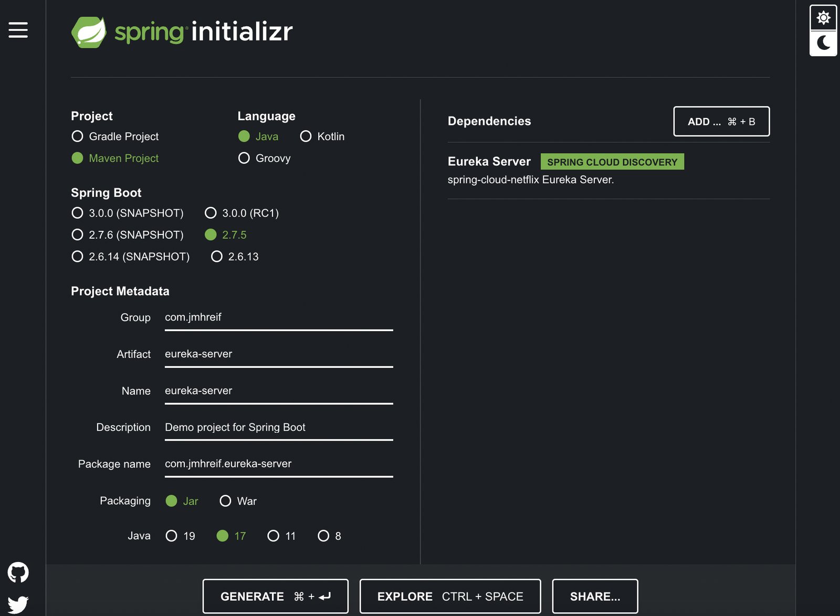Click the SPRING CLOUD DISCOVERY tag
This screenshot has height=616, width=840.
[612, 162]
